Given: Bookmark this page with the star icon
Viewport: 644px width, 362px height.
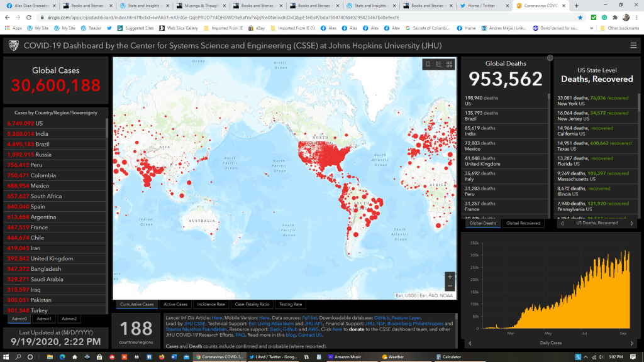Looking at the screenshot, I should coord(580,18).
